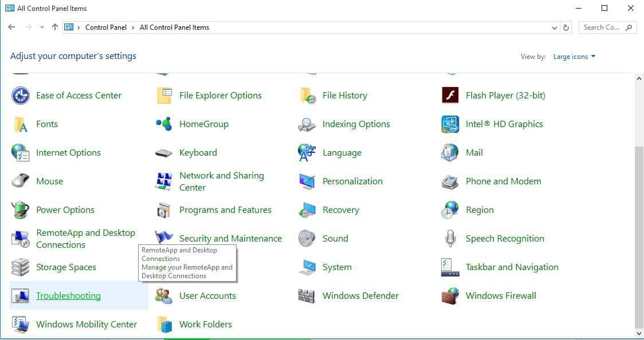Open Sound settings
The height and width of the screenshot is (340, 644).
(335, 238)
